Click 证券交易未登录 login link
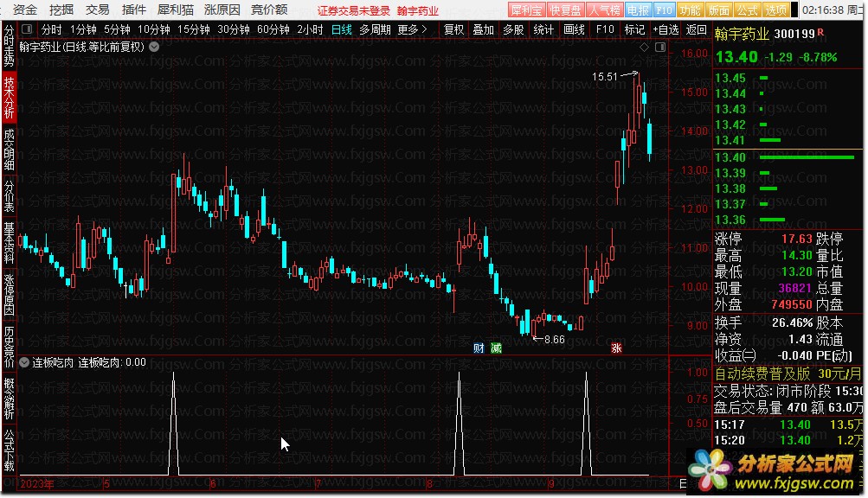The image size is (868, 498). (x=354, y=10)
